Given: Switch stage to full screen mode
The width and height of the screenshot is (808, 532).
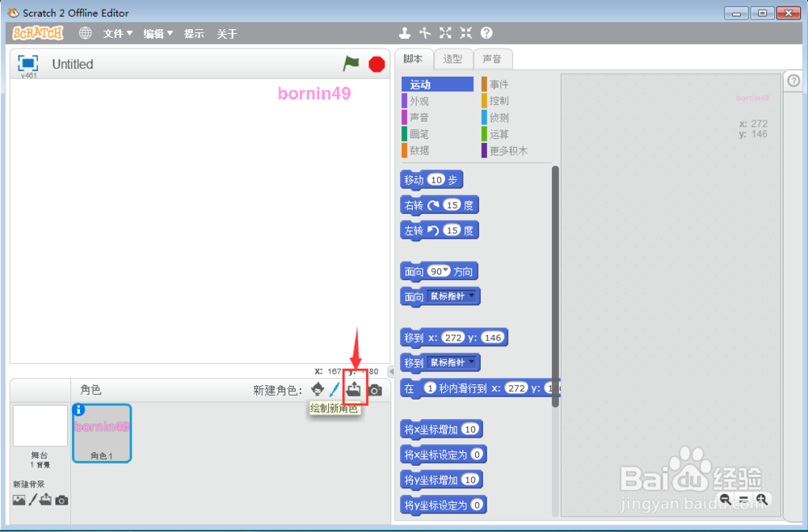Looking at the screenshot, I should coord(27,63).
